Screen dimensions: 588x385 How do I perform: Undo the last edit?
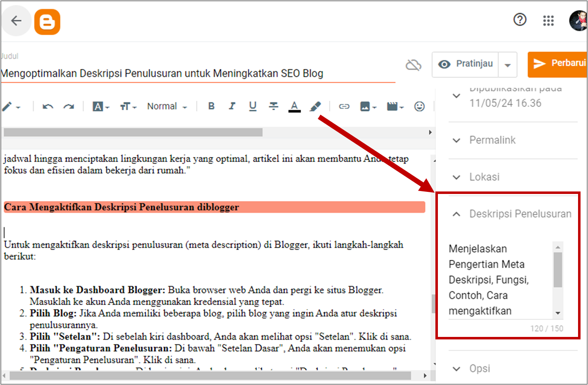[48, 107]
